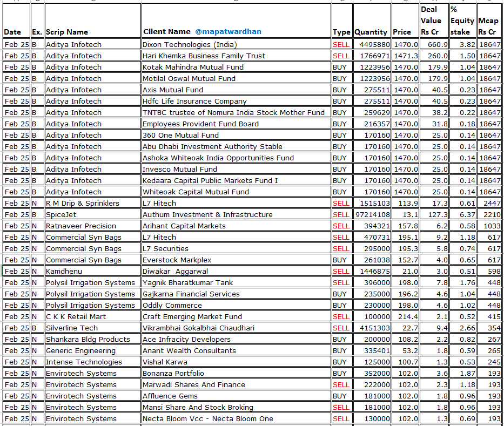Click the Client Name header text

pos(167,31)
